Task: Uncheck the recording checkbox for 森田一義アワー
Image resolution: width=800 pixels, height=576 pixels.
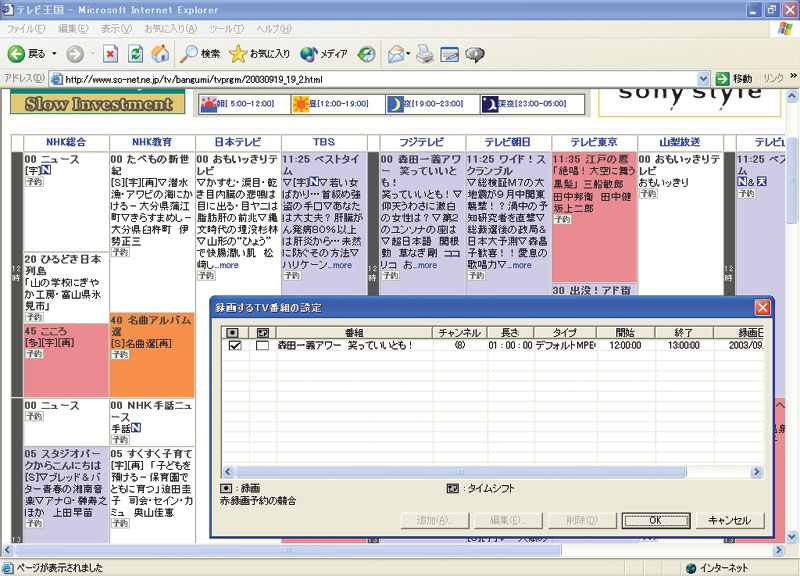Action: click(x=235, y=345)
